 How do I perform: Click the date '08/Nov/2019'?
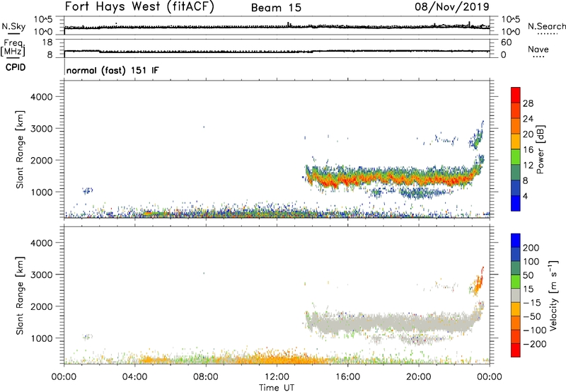click(452, 7)
